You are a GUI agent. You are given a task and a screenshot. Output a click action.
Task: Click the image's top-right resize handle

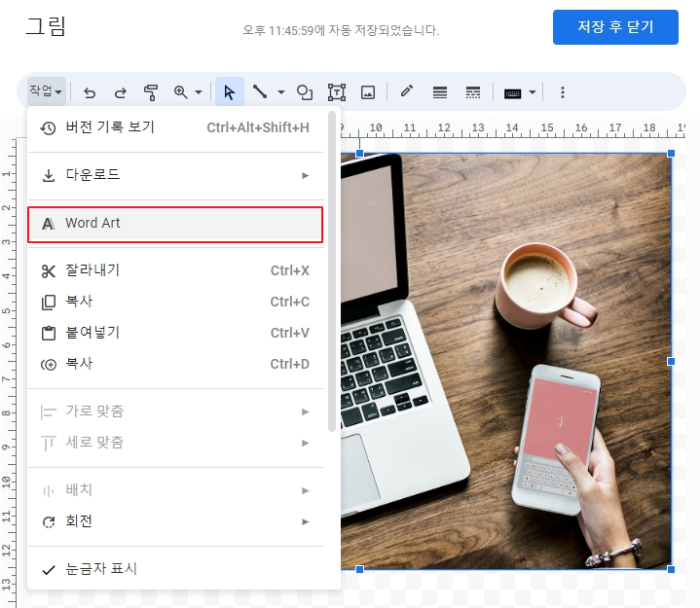pyautogui.click(x=671, y=153)
